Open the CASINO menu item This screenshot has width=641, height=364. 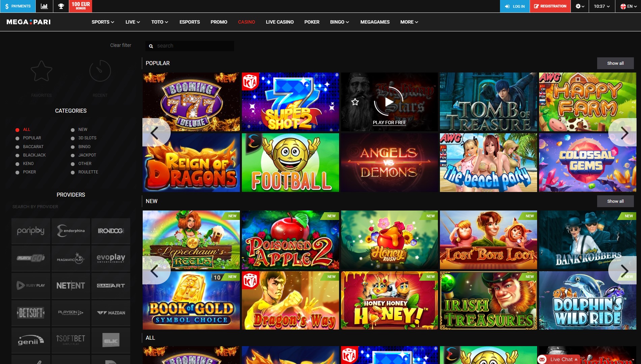pyautogui.click(x=247, y=22)
